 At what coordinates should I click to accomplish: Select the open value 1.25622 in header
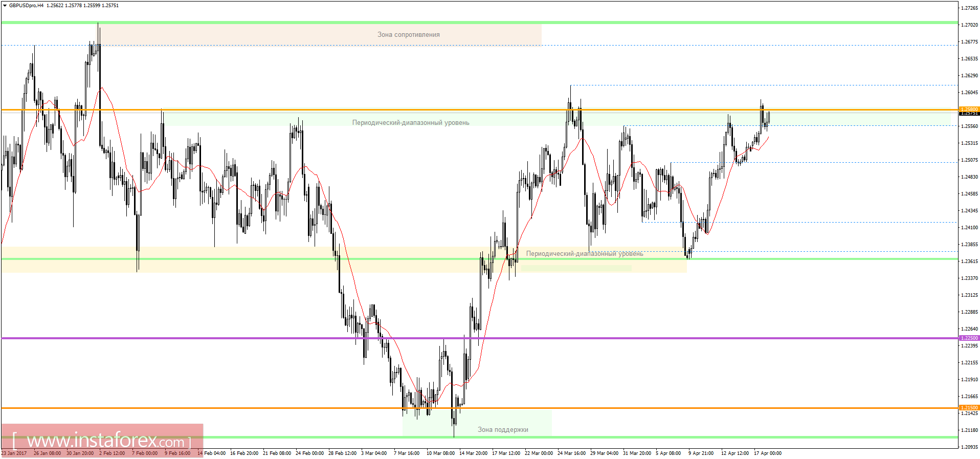point(55,6)
